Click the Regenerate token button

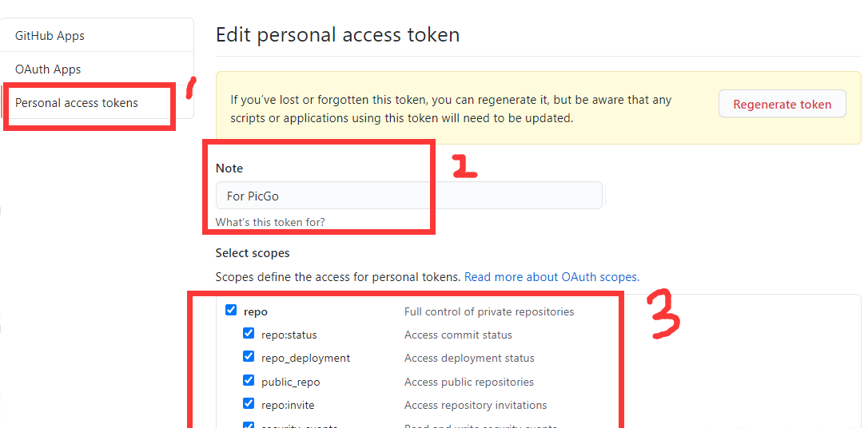(x=782, y=104)
